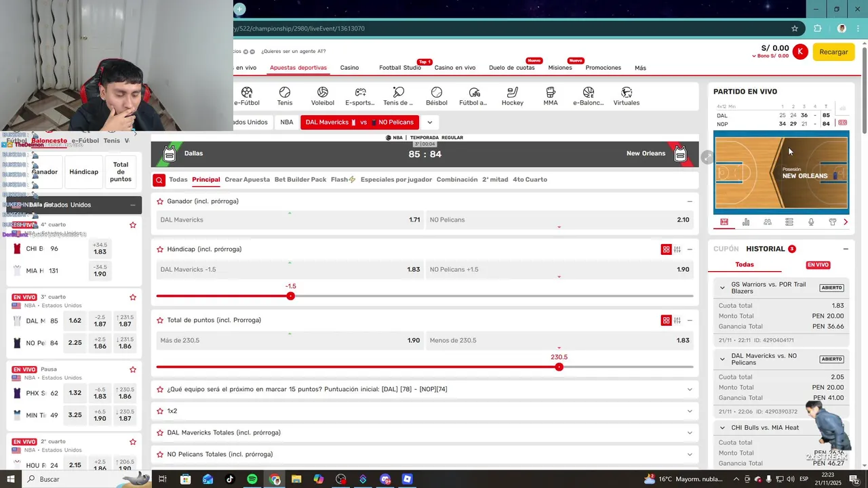Collapse the Ganador (incl. prórroga) market
Image resolution: width=868 pixels, height=488 pixels.
coord(690,201)
